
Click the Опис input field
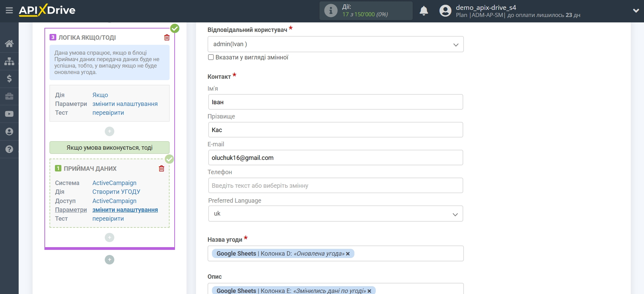click(335, 289)
